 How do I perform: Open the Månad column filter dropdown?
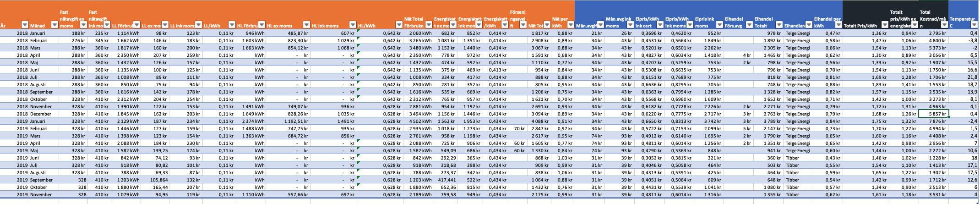pos(54,26)
